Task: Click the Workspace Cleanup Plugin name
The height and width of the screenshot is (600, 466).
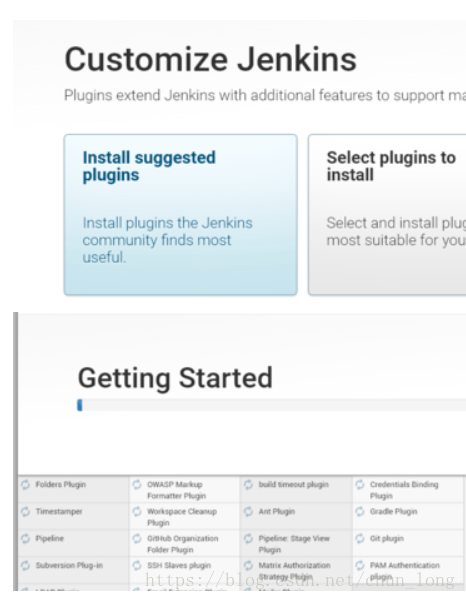Action: point(182,517)
